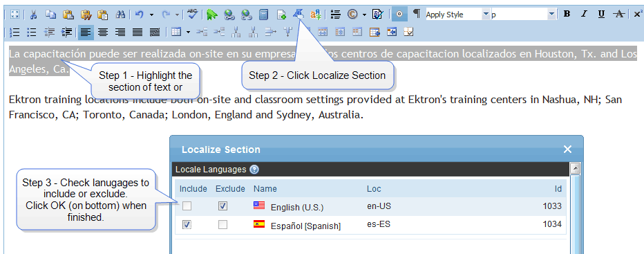Click the green bookmark flag icon
Screen dimensions: 644x254
(212, 15)
